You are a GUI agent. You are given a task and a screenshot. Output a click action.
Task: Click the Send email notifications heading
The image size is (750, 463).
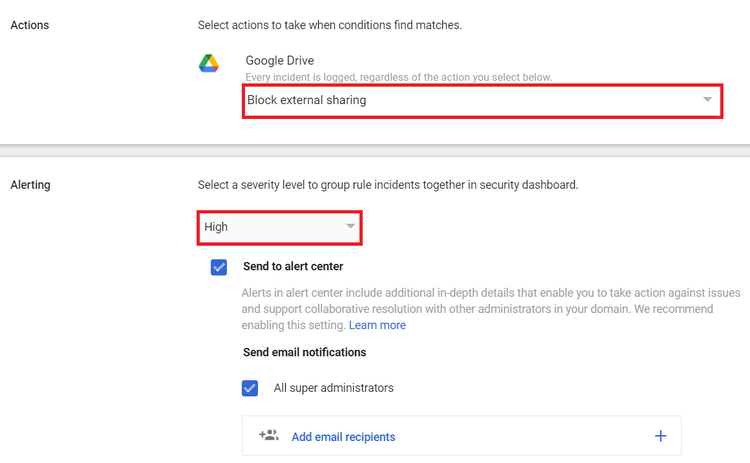(x=305, y=353)
